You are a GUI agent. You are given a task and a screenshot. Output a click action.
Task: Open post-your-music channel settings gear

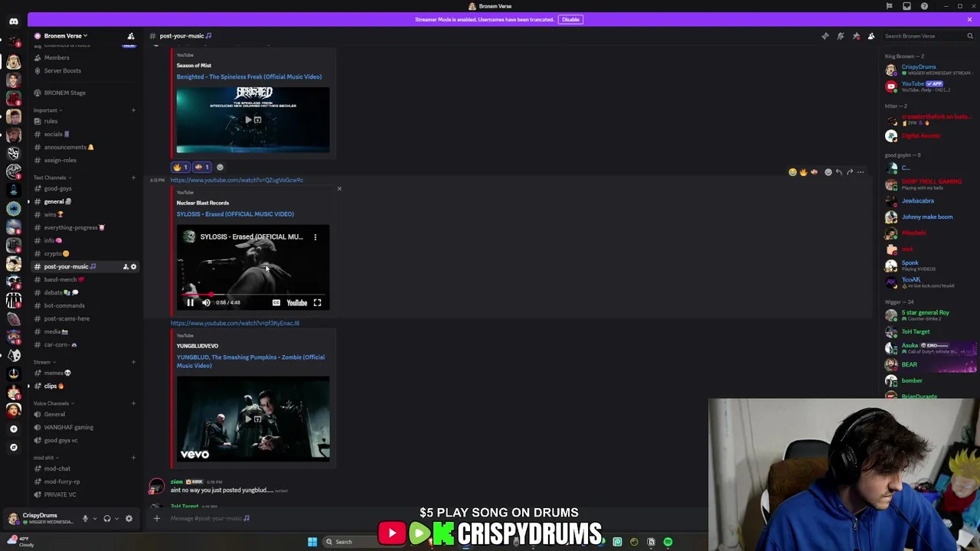click(x=133, y=267)
